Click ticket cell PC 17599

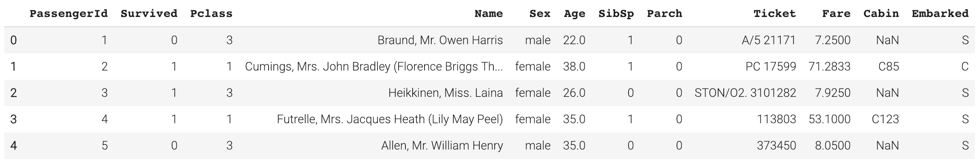(770, 67)
